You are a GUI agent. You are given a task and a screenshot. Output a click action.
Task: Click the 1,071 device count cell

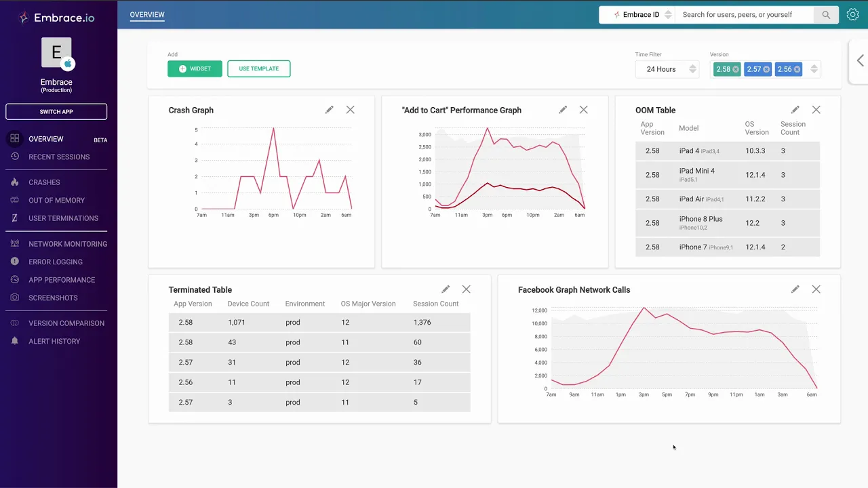(237, 323)
